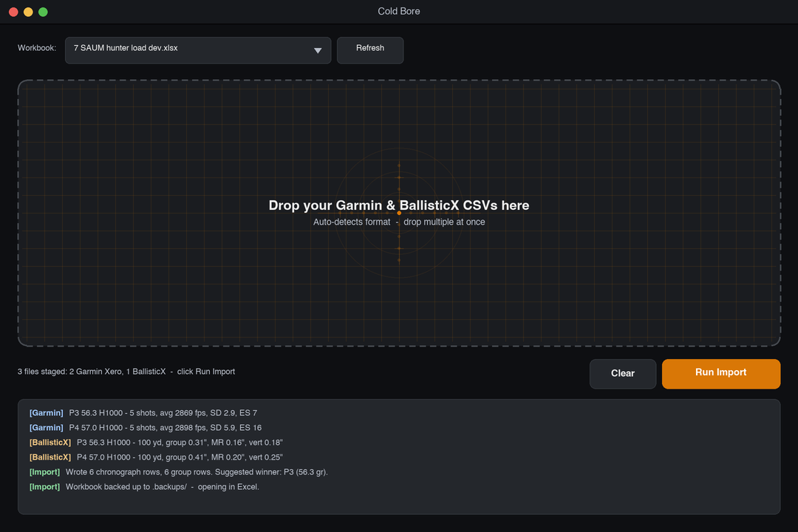Viewport: 798px width, 532px height.
Task: Run the import with the orange button
Action: click(720, 374)
